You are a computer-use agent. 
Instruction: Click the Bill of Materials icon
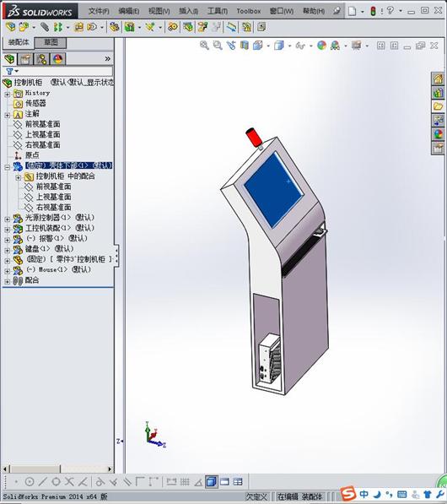[x=188, y=27]
